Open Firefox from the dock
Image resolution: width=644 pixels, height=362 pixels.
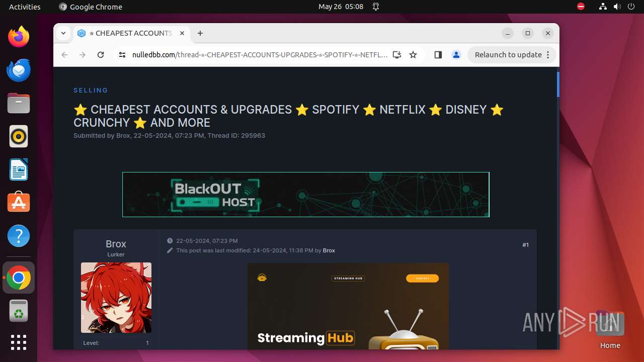pos(19,37)
